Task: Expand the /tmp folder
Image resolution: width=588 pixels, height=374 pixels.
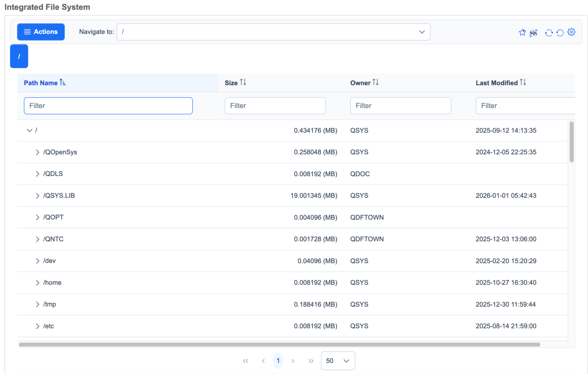Action: pyautogui.click(x=38, y=304)
